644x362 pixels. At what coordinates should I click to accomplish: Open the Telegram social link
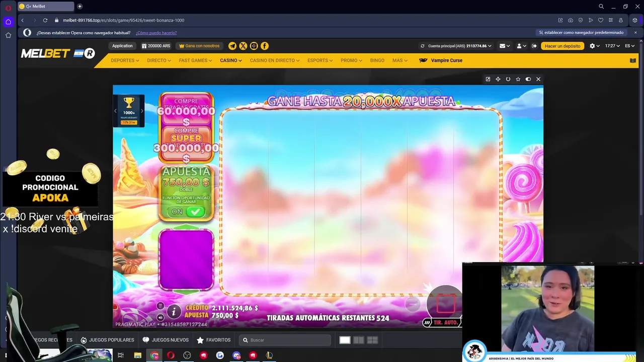(x=232, y=46)
